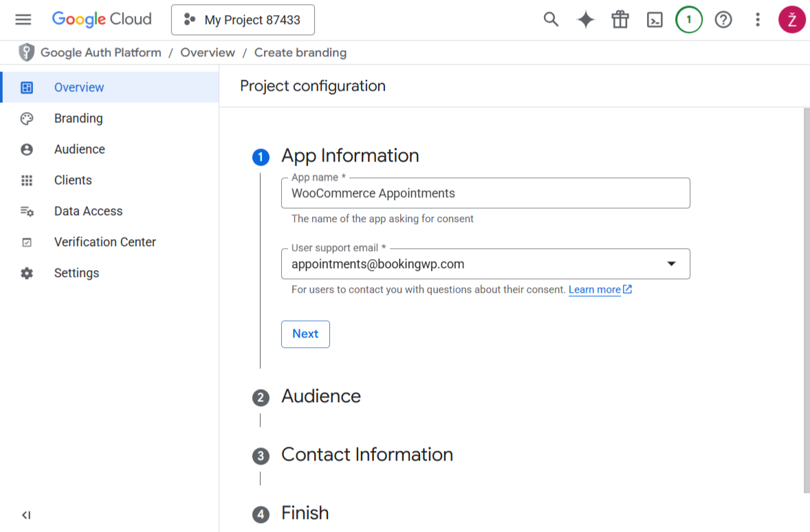Click 'The name of the app asking for consent'

(x=382, y=219)
